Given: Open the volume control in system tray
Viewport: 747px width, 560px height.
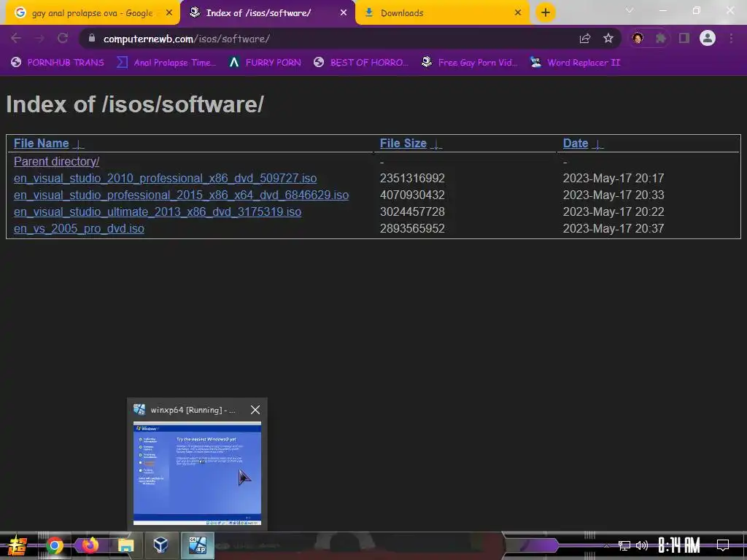Looking at the screenshot, I should pyautogui.click(x=642, y=545).
